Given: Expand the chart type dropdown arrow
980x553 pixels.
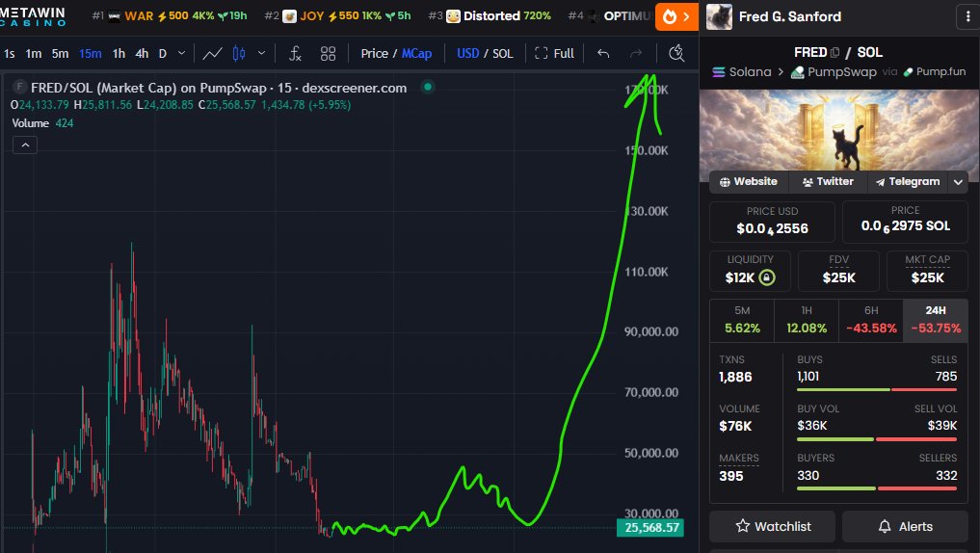Looking at the screenshot, I should [261, 54].
